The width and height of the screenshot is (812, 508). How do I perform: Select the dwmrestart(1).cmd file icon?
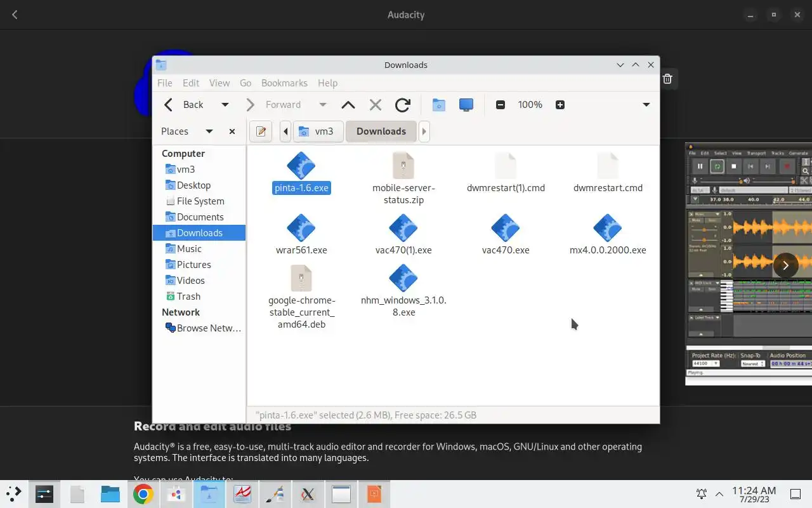(x=506, y=166)
